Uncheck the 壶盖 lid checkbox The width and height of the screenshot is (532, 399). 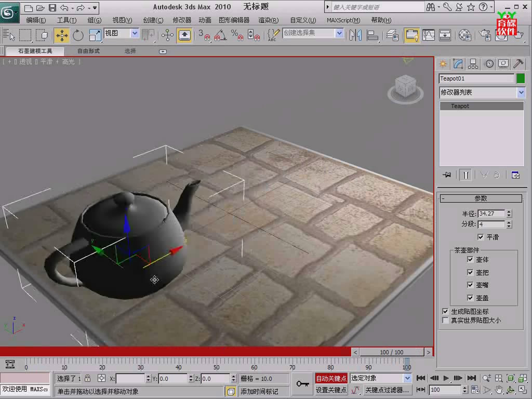470,298
